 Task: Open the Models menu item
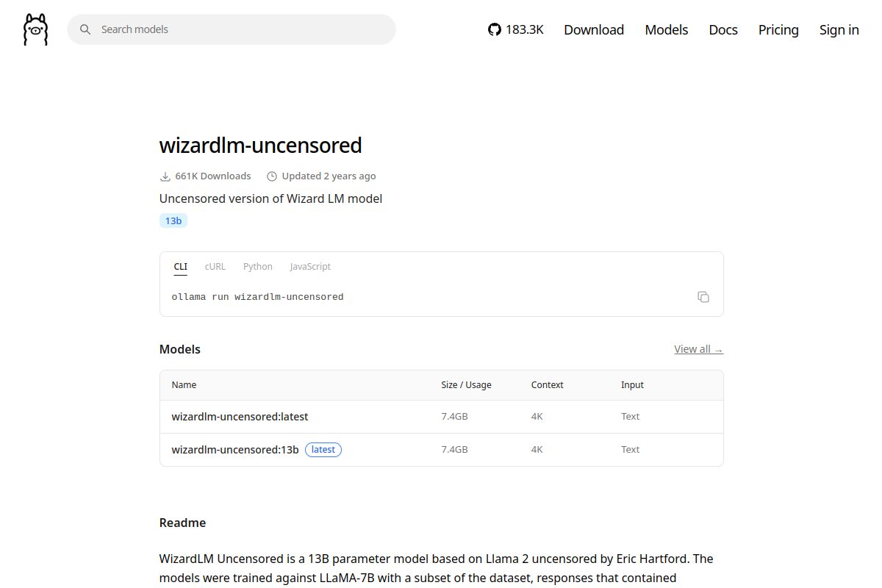tap(667, 29)
